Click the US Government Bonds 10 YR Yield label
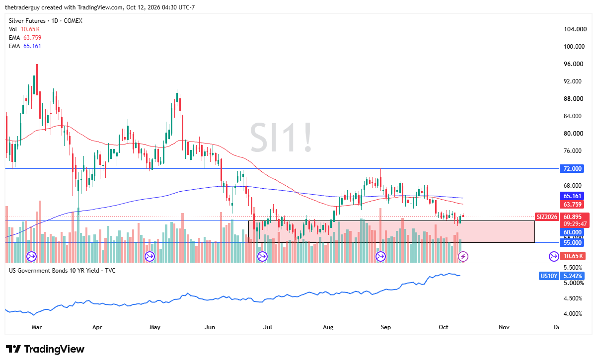597x364 pixels. coord(62,271)
